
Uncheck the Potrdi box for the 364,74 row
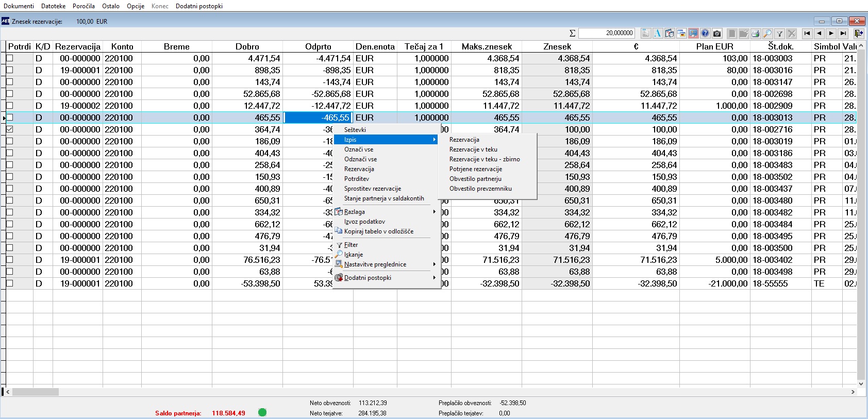tap(9, 129)
